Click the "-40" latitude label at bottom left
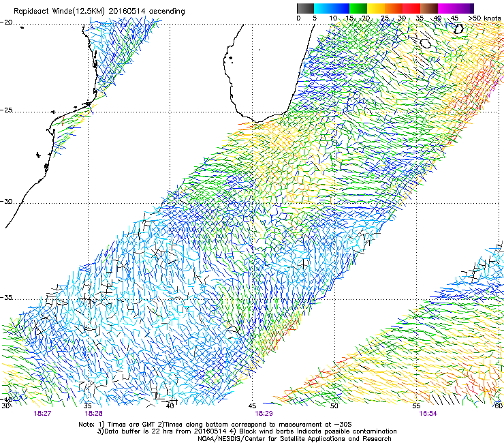 tap(6, 400)
